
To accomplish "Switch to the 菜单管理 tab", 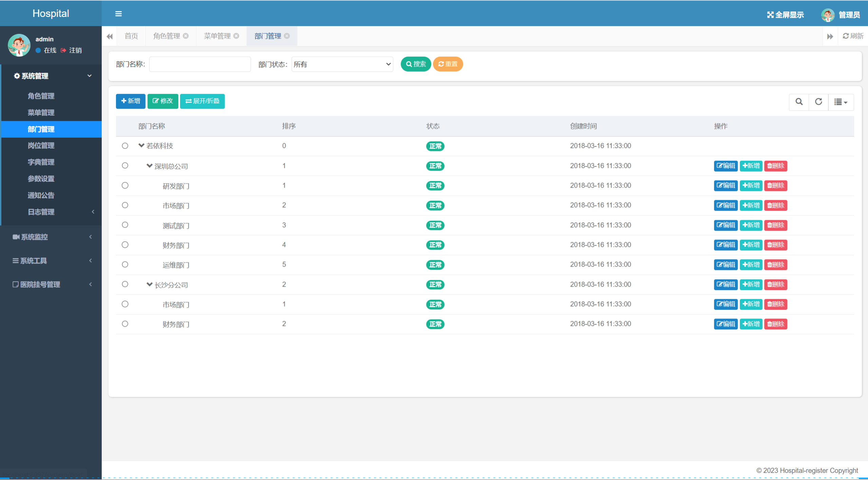I will [217, 36].
